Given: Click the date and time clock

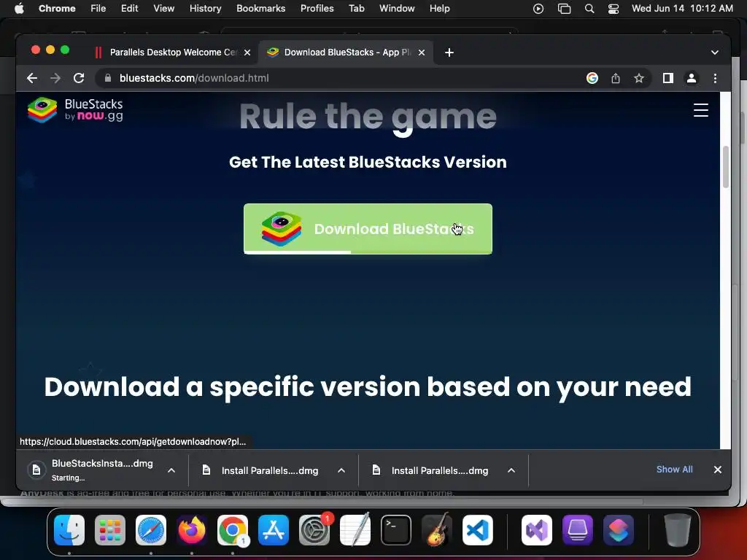Looking at the screenshot, I should [x=682, y=9].
